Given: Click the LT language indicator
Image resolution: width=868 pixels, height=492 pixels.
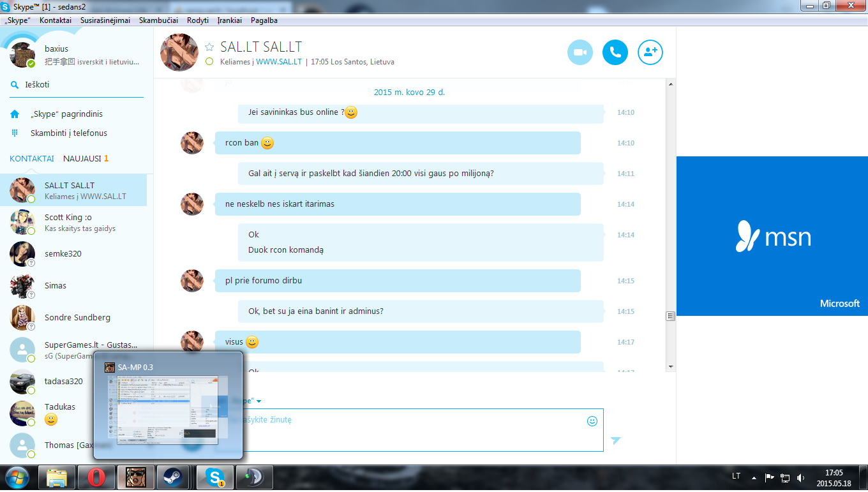Looking at the screenshot, I should click(736, 476).
